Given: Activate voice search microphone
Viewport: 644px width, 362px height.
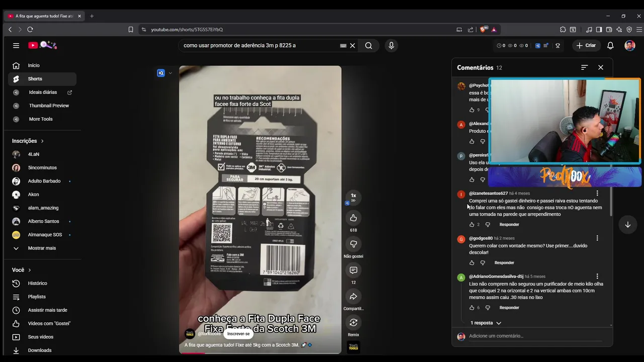Looking at the screenshot, I should coord(391,45).
